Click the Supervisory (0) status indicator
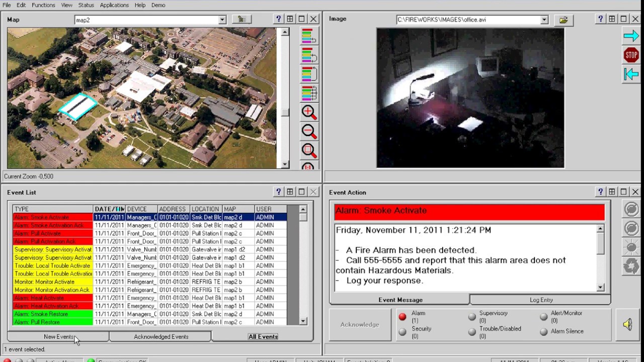This screenshot has height=362, width=644. 472,317
